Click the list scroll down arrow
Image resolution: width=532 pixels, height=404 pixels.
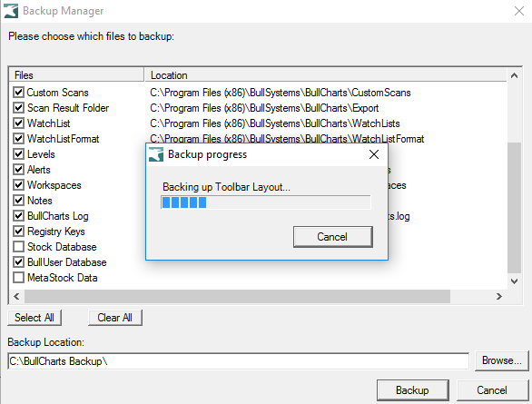(514, 281)
